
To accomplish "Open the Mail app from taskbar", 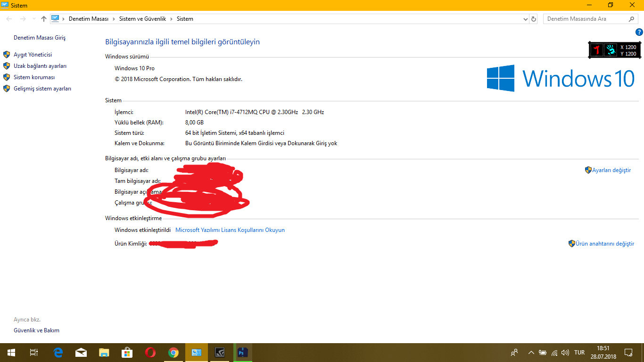I will point(81,353).
